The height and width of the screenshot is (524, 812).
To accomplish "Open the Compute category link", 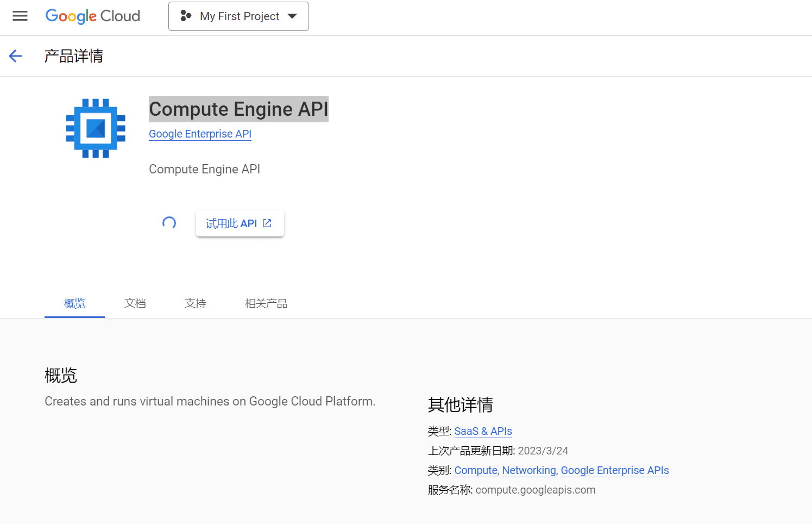I will coord(476,470).
